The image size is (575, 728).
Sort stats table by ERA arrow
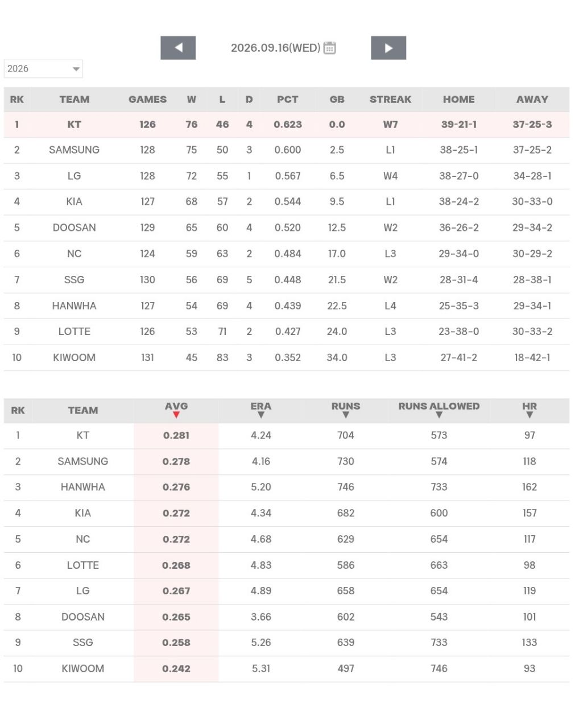[261, 415]
